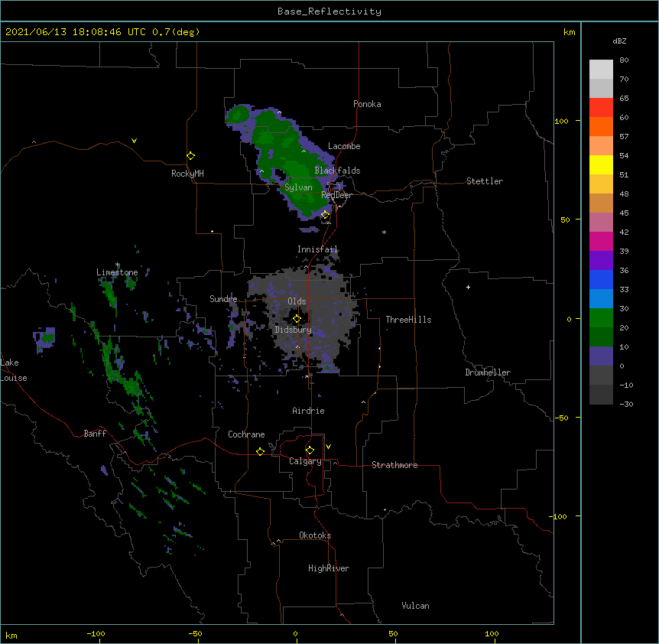Select the white asterisk above the Limestone label
The image size is (659, 644).
118,265
